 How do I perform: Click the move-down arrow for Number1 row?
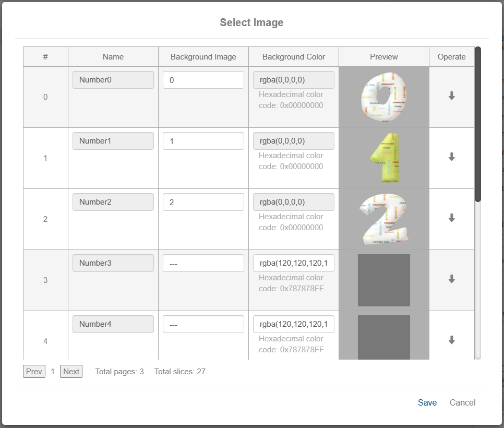pos(452,157)
